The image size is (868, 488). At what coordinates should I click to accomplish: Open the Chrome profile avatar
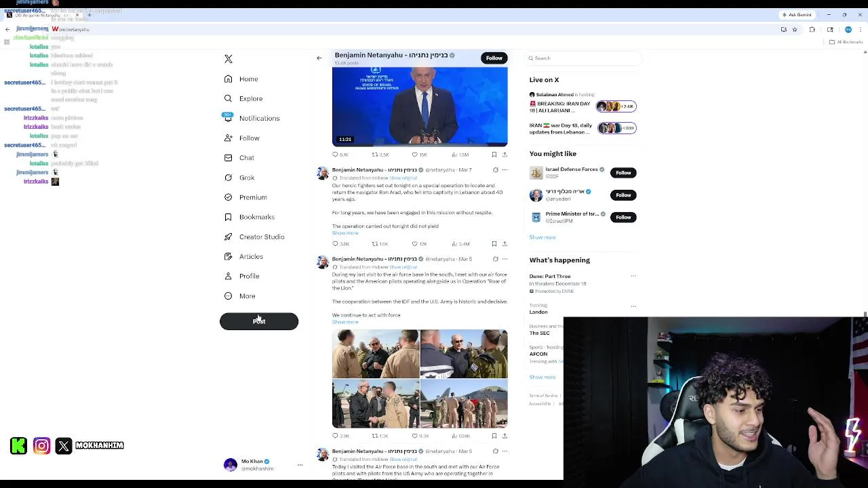[x=848, y=30]
